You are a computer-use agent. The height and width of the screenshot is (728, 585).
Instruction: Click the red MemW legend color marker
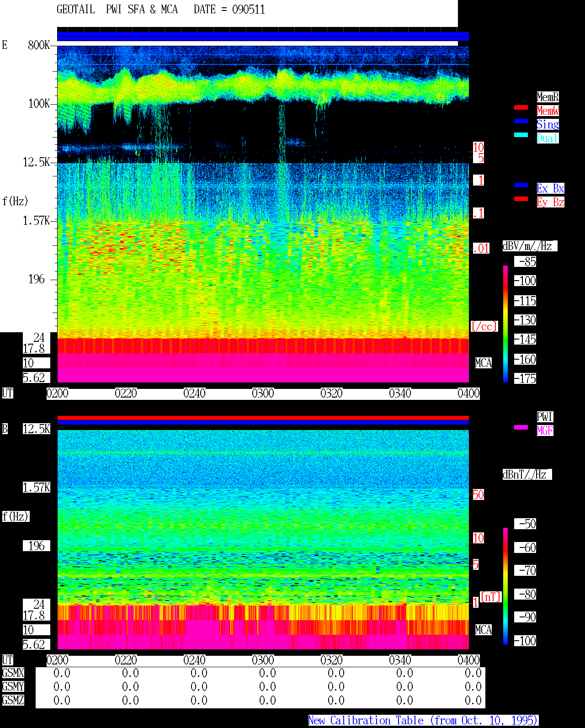(521, 107)
